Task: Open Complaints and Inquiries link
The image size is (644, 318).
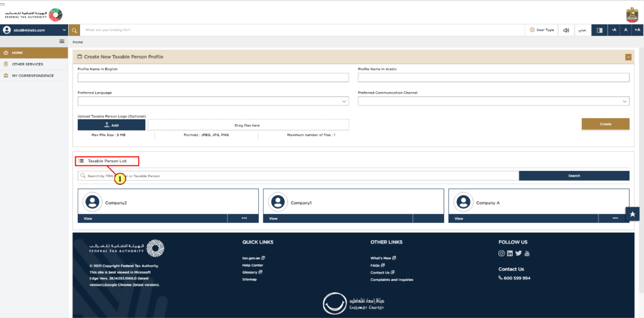Action: click(392, 280)
